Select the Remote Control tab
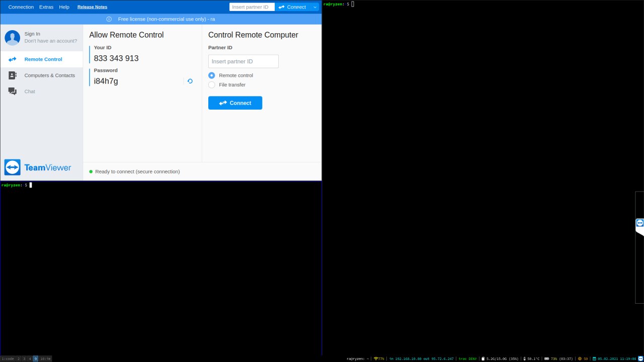The height and width of the screenshot is (362, 644). point(42,59)
